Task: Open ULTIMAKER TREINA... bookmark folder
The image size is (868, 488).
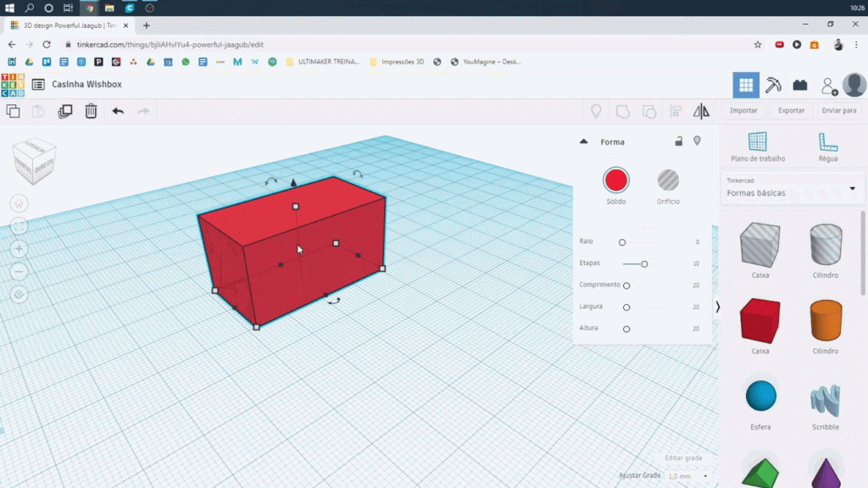Action: 322,62
